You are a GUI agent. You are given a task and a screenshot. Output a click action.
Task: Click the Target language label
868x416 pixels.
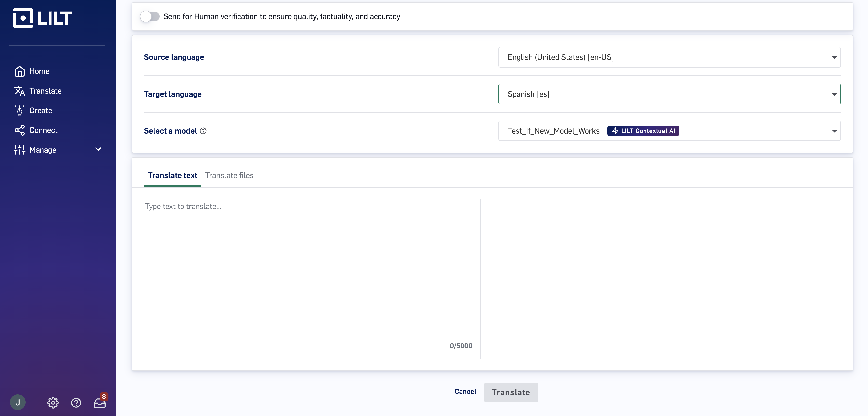172,94
